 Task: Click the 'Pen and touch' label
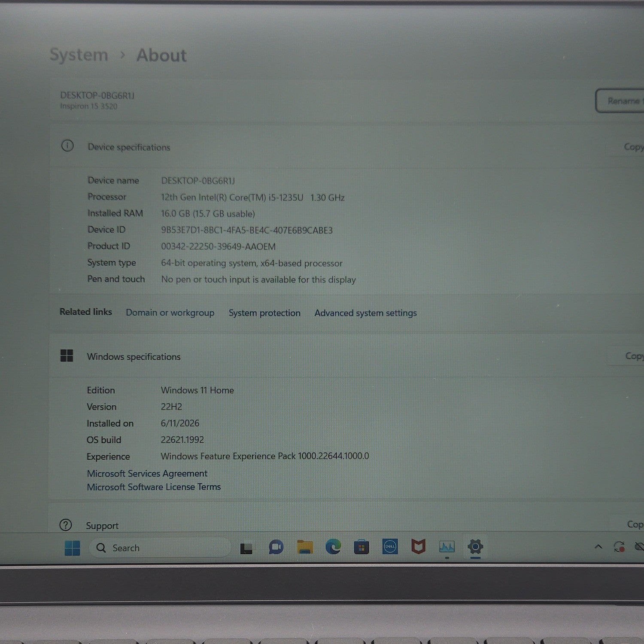point(116,279)
